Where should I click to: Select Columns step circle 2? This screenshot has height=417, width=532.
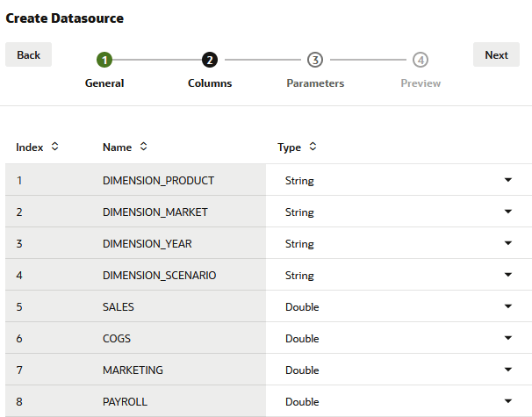point(210,60)
